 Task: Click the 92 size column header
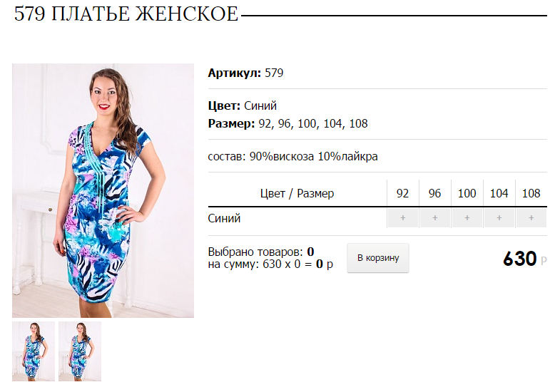402,193
